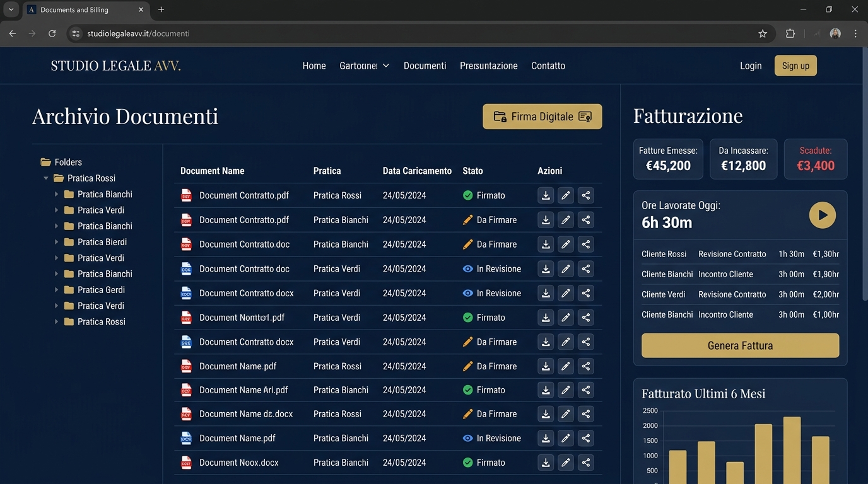Share Pratica Rossi's Document Name.pdf
The height and width of the screenshot is (484, 868).
pos(586,366)
